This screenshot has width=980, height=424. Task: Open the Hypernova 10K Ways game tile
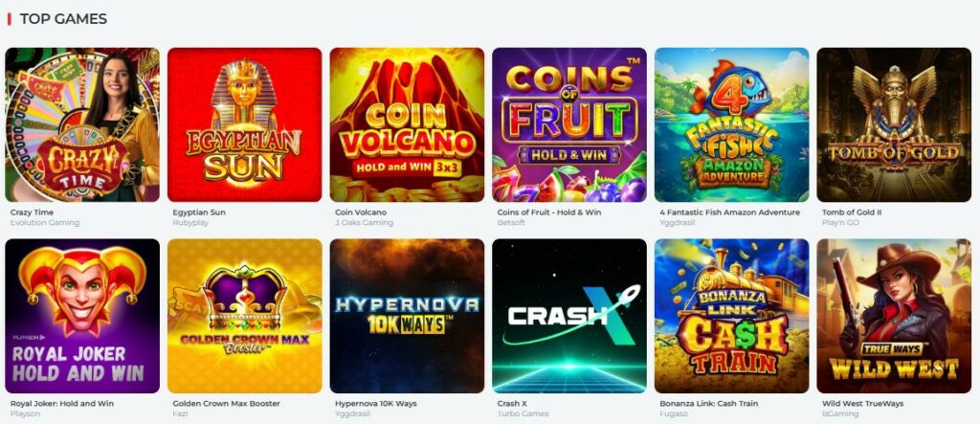pyautogui.click(x=407, y=316)
